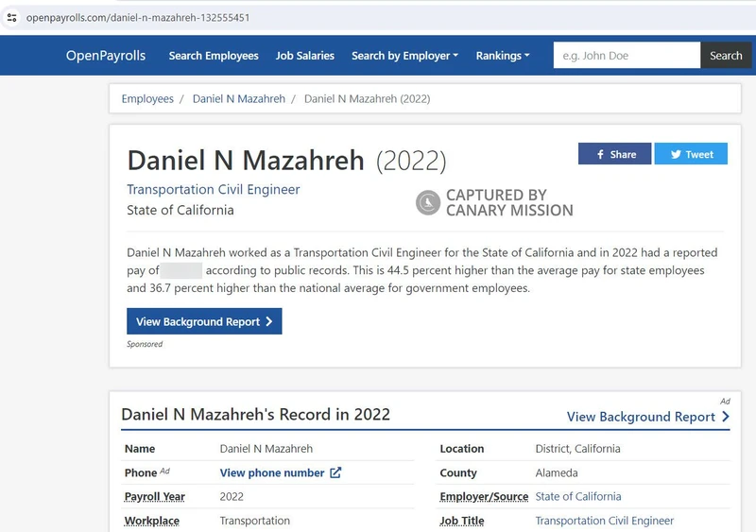Click the Alameda county value

(x=557, y=472)
